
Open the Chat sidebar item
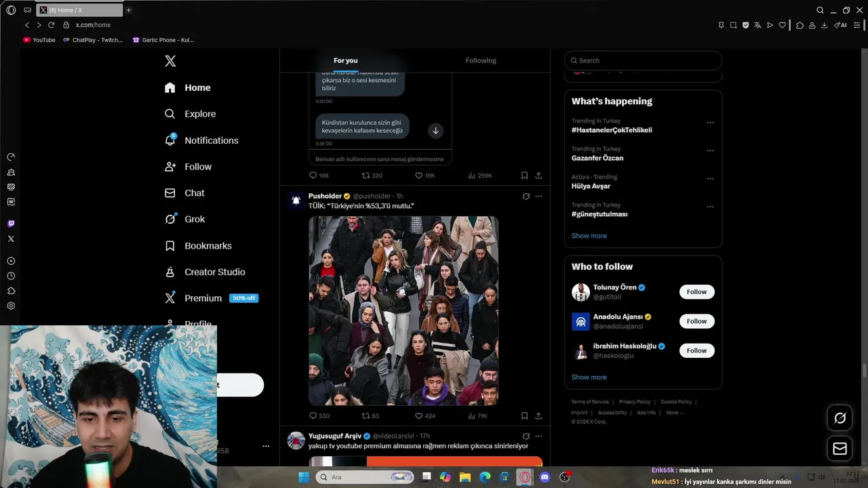[184, 193]
